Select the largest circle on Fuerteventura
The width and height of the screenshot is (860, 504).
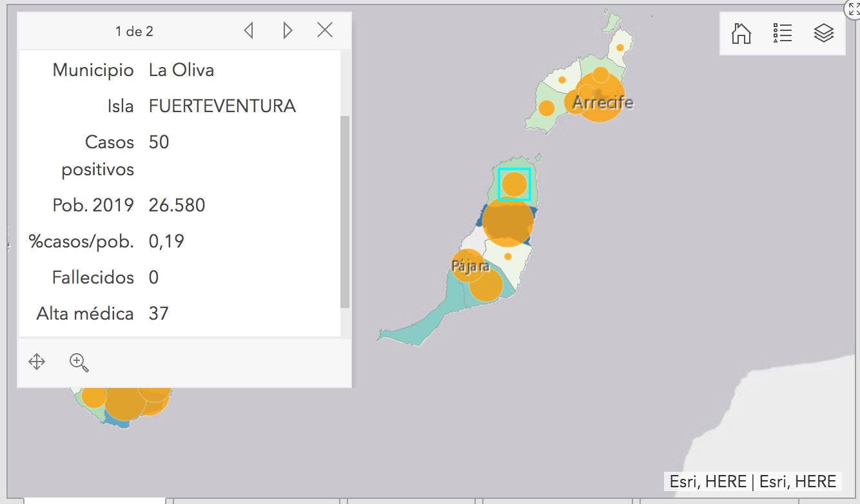(508, 222)
